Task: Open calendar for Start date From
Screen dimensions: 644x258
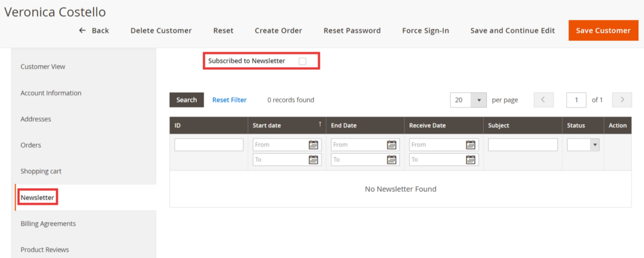Action: point(313,145)
